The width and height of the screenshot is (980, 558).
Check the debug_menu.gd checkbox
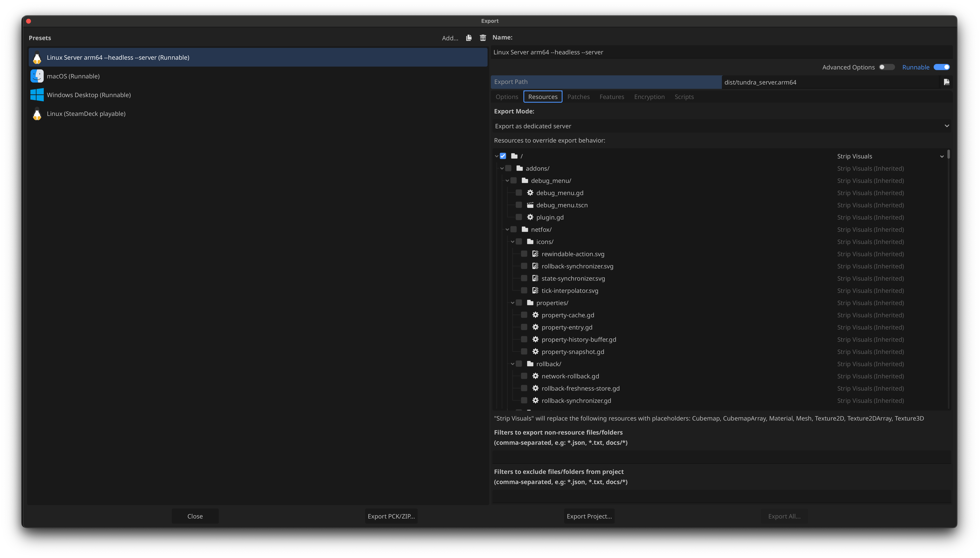pos(519,193)
